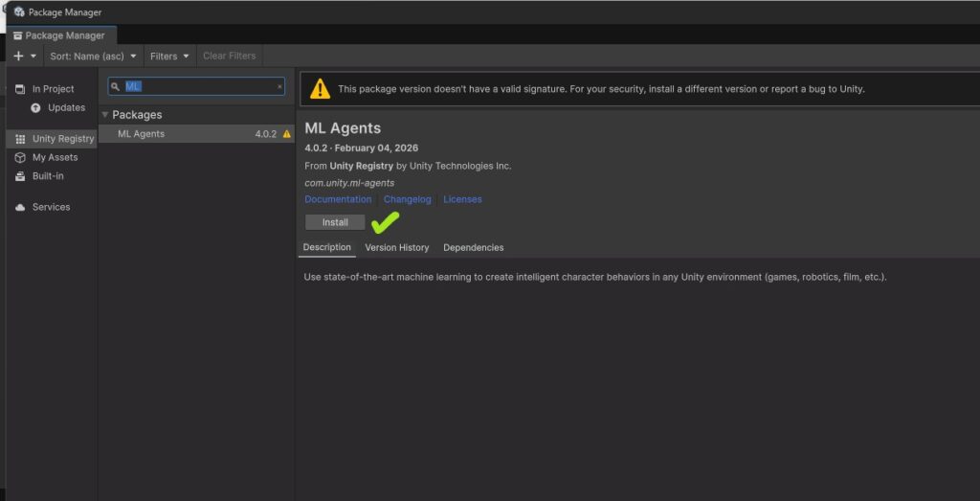Clear the search text with the x
Viewport: 980px width, 501px height.
[279, 87]
